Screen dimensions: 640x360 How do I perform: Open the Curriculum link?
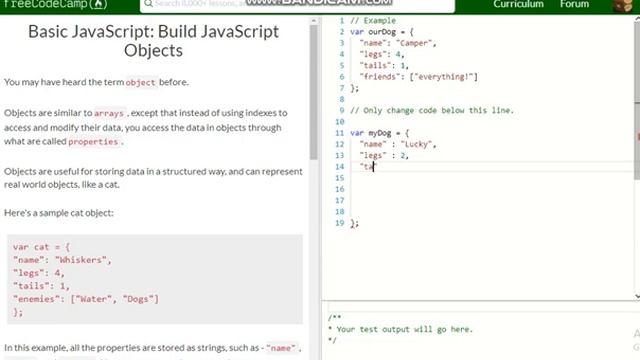pyautogui.click(x=518, y=4)
